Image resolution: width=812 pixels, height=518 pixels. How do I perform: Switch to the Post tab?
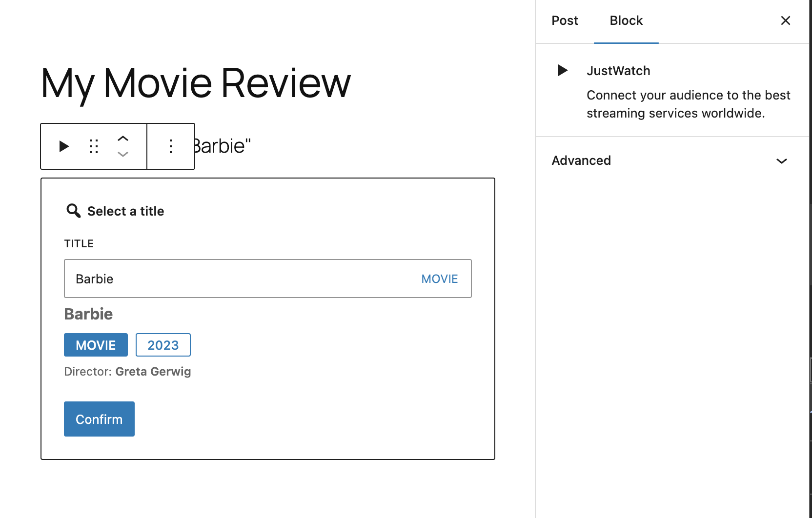pos(565,20)
